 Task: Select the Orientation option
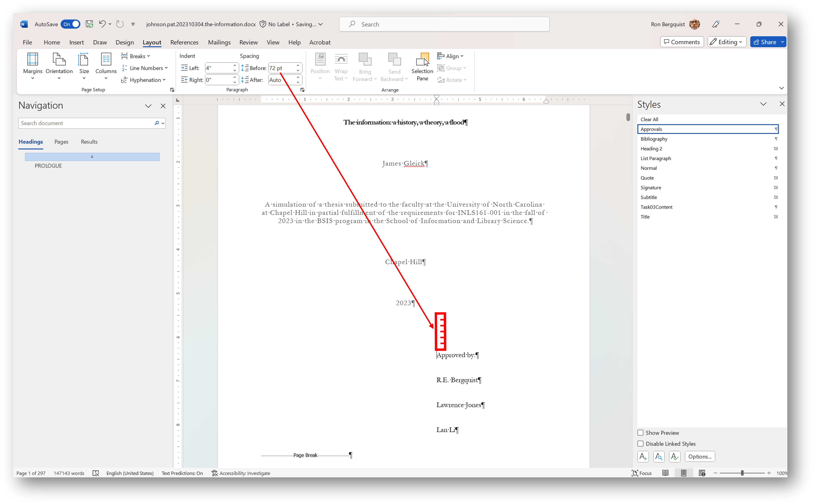coord(59,66)
